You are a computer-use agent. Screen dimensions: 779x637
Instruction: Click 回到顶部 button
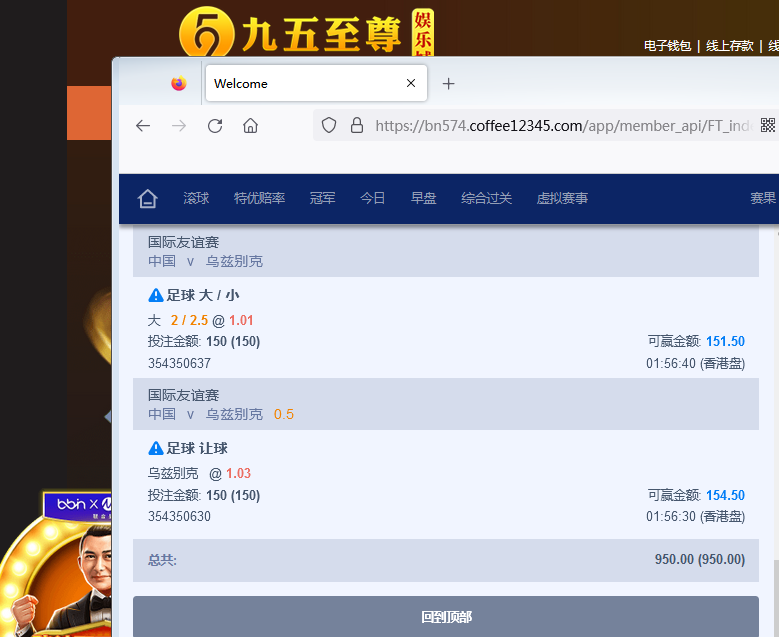(446, 617)
